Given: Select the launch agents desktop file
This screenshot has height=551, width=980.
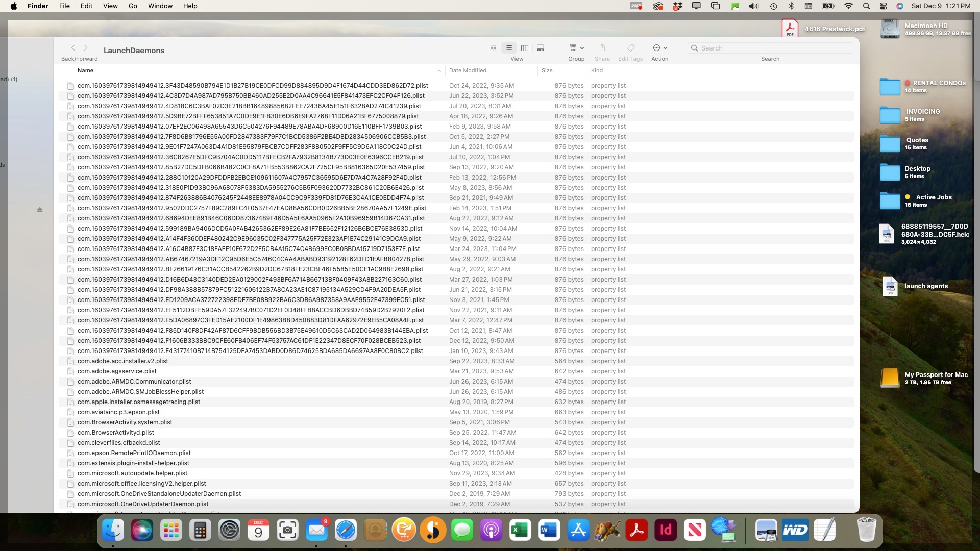Looking at the screenshot, I should click(x=890, y=286).
